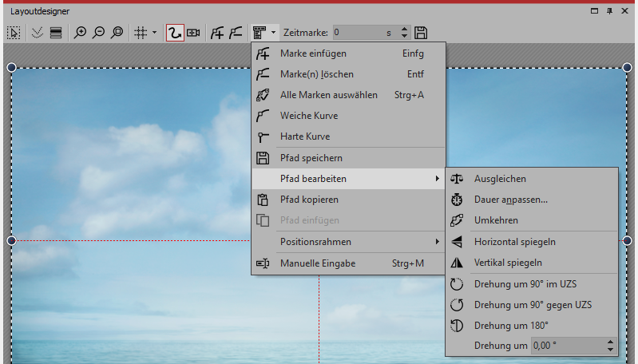Click 'Dauer anpassen...' option

[511, 200]
